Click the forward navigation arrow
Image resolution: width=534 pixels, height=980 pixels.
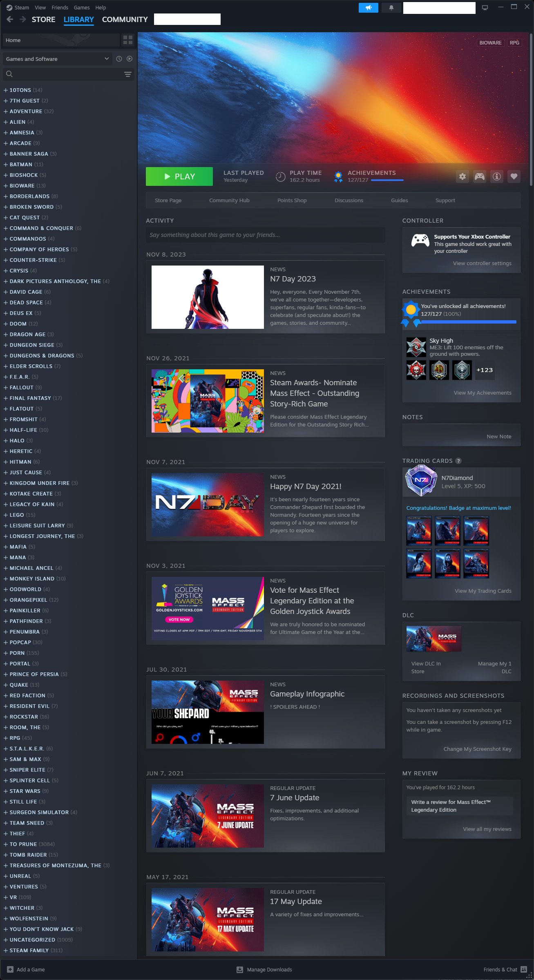(x=23, y=19)
